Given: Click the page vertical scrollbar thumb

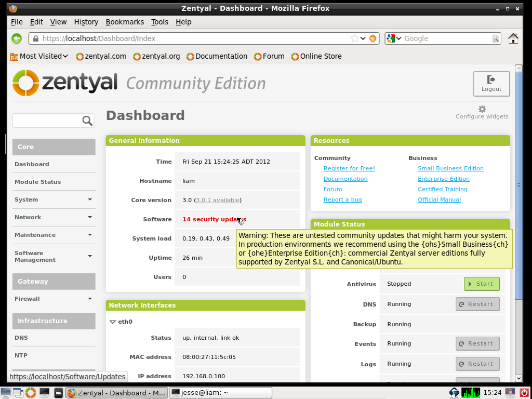Looking at the screenshot, I should (x=518, y=185).
